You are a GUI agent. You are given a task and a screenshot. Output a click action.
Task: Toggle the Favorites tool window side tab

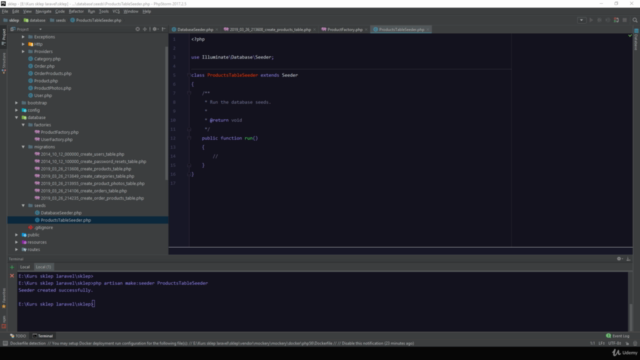(x=4, y=298)
